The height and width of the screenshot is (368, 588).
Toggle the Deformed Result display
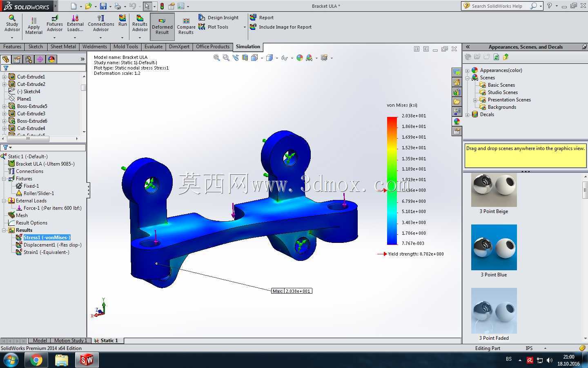pyautogui.click(x=162, y=27)
